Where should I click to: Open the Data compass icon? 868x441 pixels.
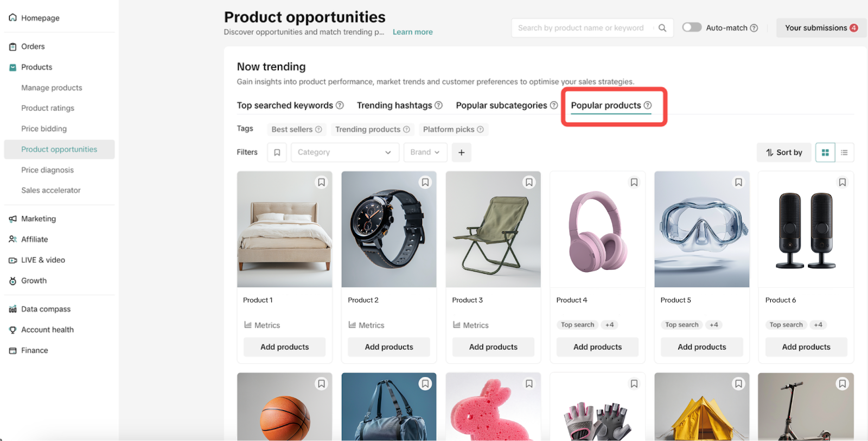pos(12,308)
